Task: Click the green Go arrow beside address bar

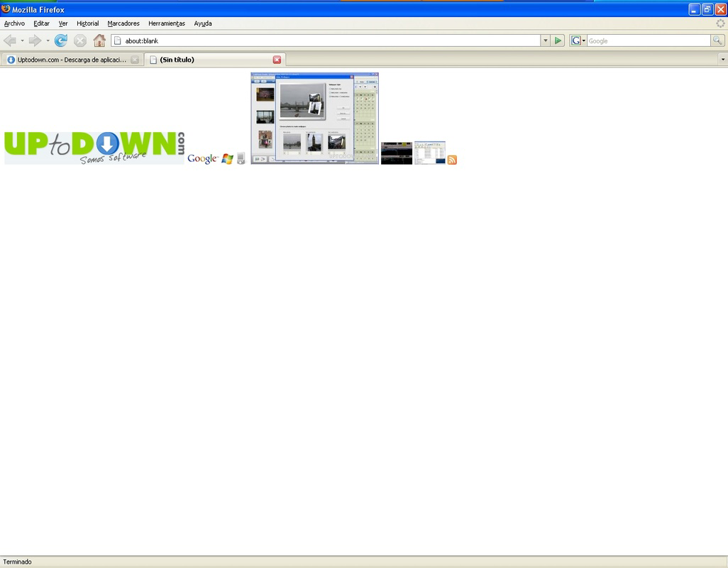Action: (558, 40)
